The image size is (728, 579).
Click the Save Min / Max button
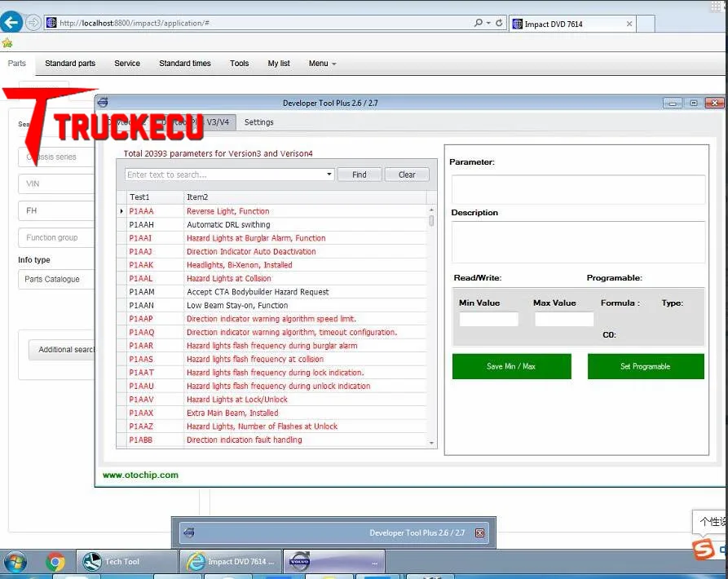[512, 366]
